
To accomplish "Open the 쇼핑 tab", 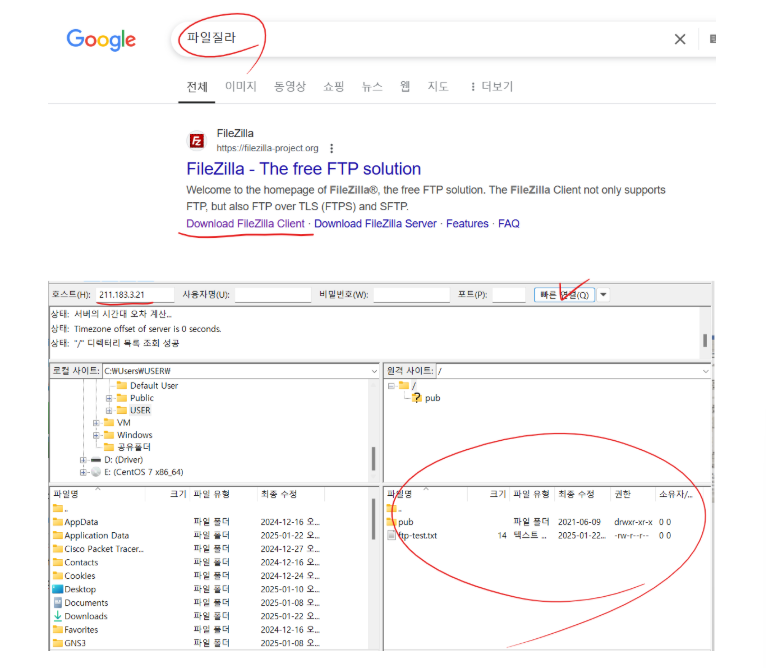I will 334,86.
